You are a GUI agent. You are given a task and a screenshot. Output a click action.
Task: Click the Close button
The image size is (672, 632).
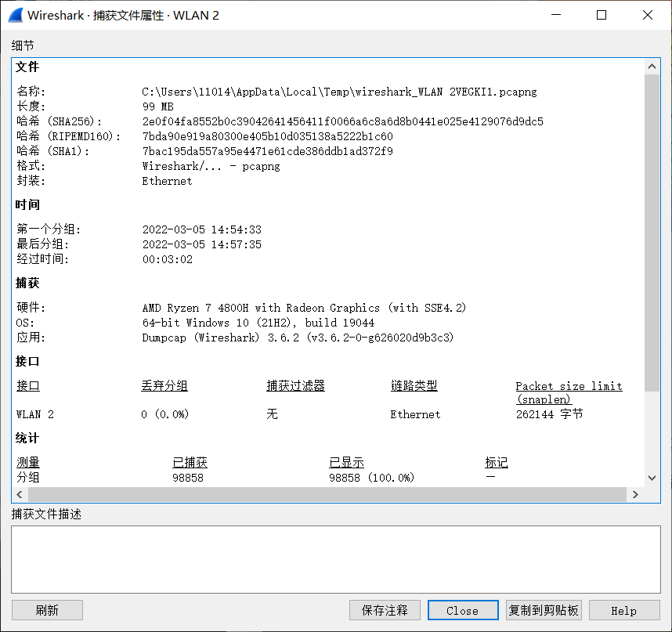[463, 610]
